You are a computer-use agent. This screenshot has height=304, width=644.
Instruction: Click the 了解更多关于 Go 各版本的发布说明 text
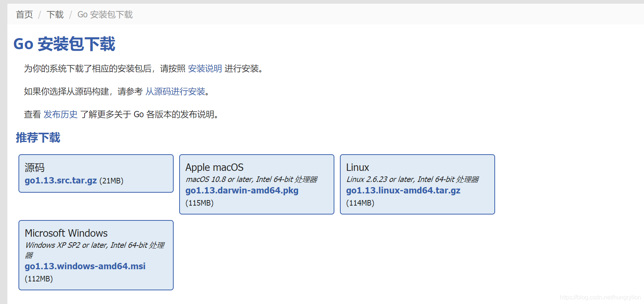coord(149,115)
